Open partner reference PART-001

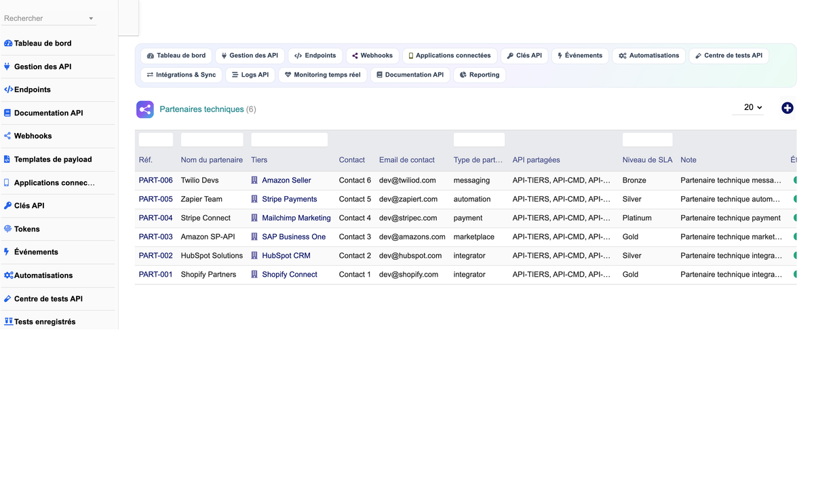coord(156,275)
